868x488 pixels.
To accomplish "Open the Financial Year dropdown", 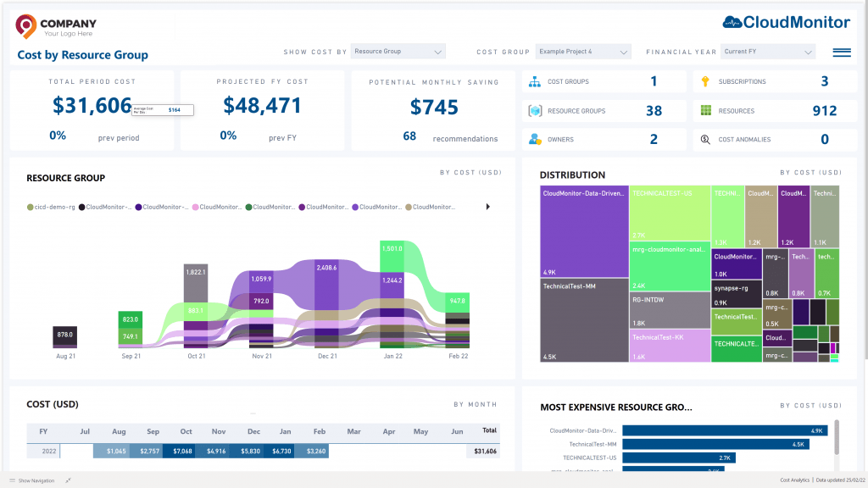I will click(x=768, y=52).
